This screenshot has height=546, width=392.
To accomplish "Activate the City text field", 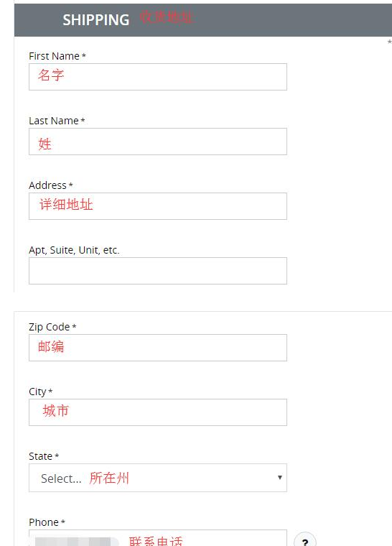I will (x=158, y=412).
